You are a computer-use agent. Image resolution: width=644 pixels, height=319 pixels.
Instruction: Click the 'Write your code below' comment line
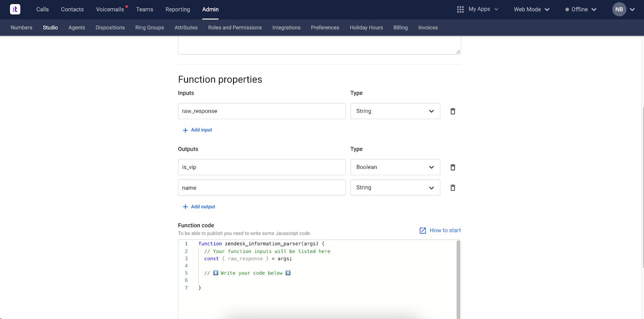247,273
